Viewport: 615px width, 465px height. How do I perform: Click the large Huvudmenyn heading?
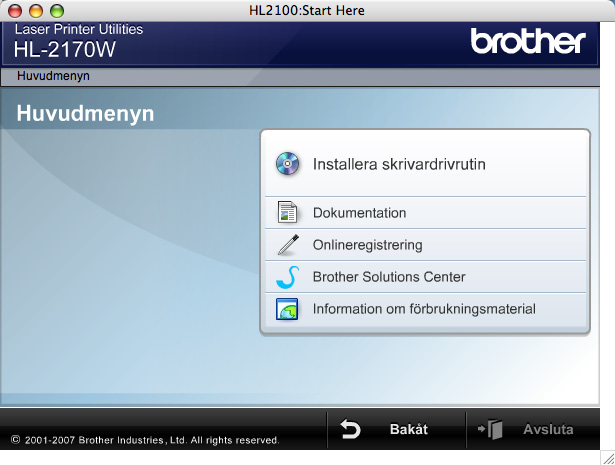85,113
